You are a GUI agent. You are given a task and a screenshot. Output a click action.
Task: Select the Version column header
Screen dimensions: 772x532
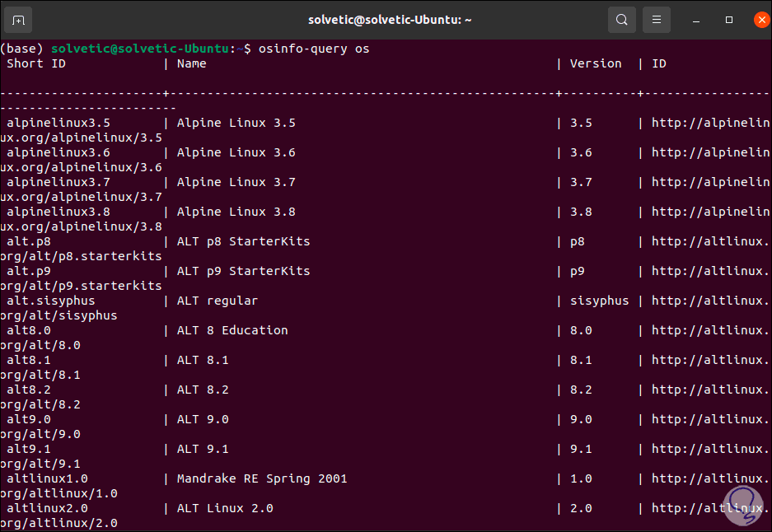(x=596, y=63)
